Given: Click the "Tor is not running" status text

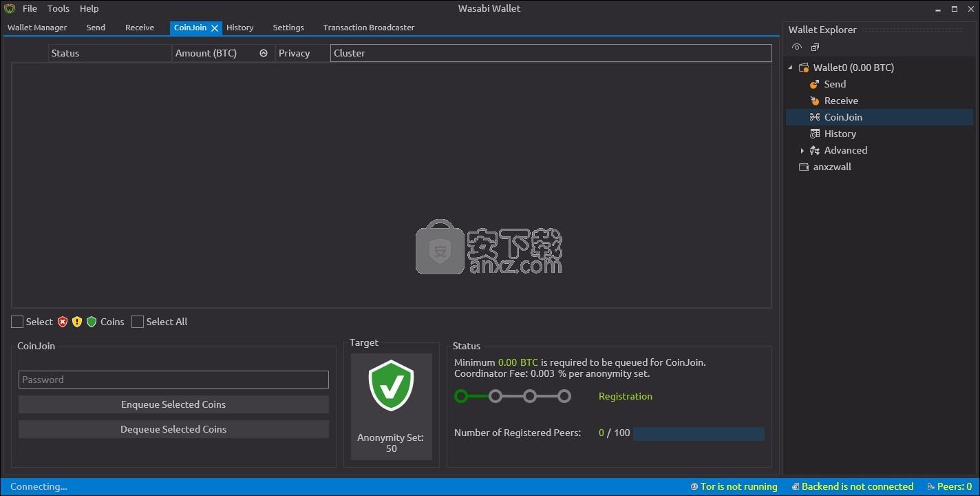Looking at the screenshot, I should pyautogui.click(x=739, y=487).
